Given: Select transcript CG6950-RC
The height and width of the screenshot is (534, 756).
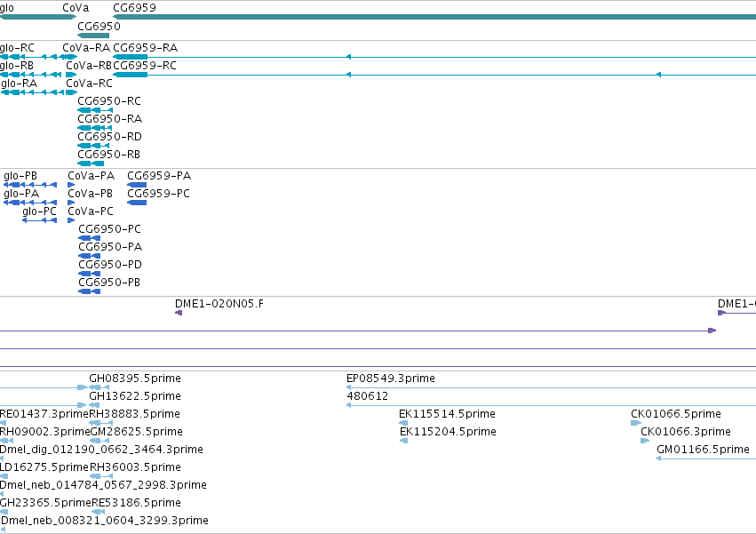Looking at the screenshot, I should coord(109,101).
